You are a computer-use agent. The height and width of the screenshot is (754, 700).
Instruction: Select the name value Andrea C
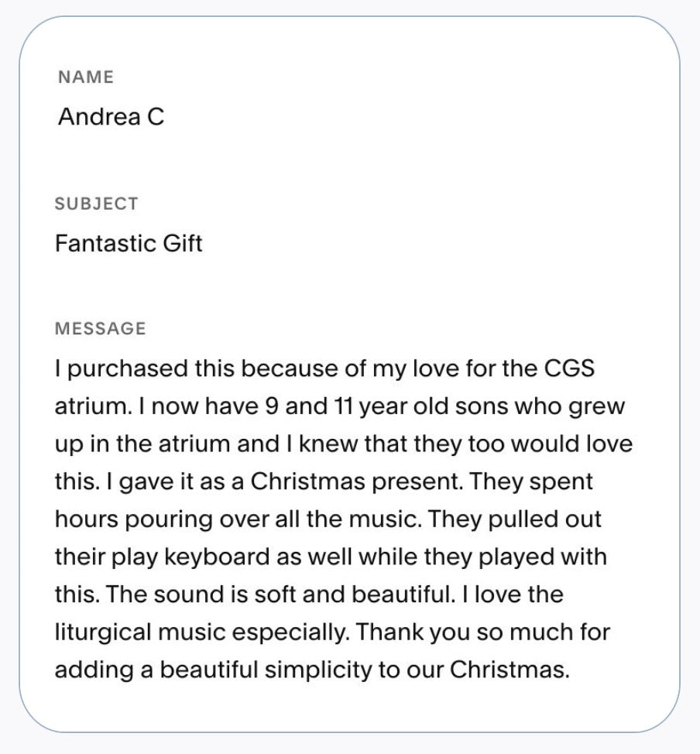coord(111,117)
